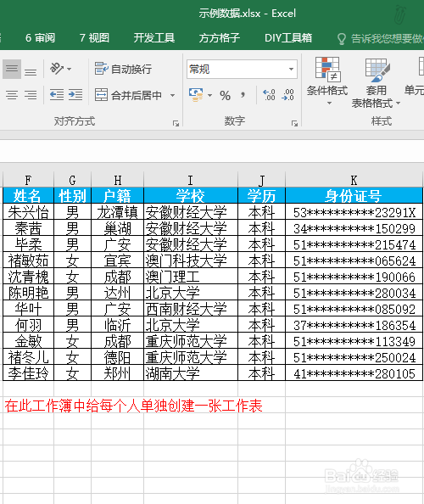Expand the currency format dropdown arrow

[209, 96]
